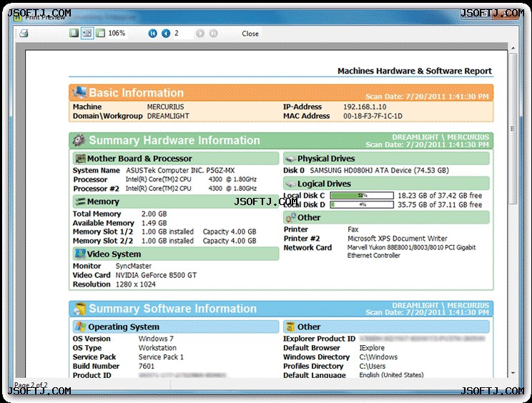532x403 pixels.
Task: Go to the first page
Action: 153,33
